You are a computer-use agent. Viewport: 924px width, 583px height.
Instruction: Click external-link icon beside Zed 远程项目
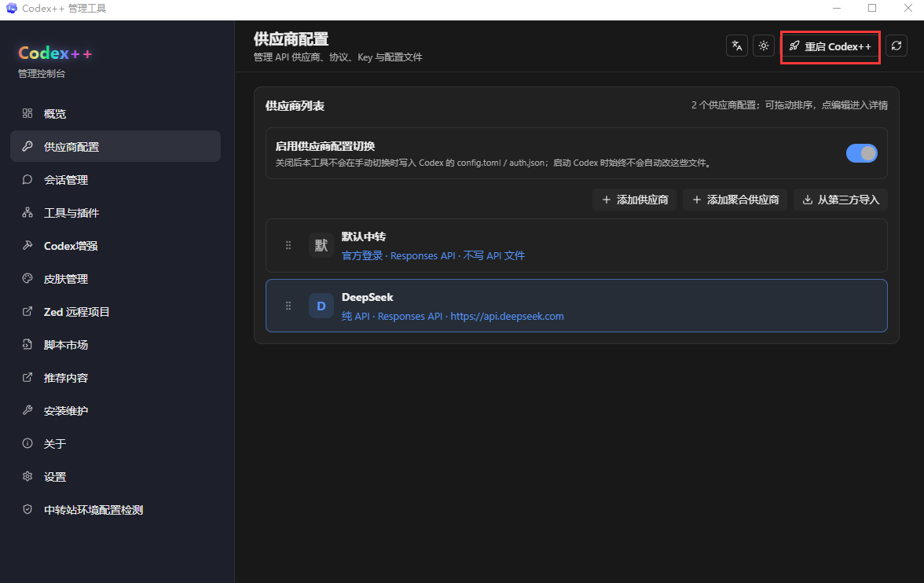click(x=27, y=311)
